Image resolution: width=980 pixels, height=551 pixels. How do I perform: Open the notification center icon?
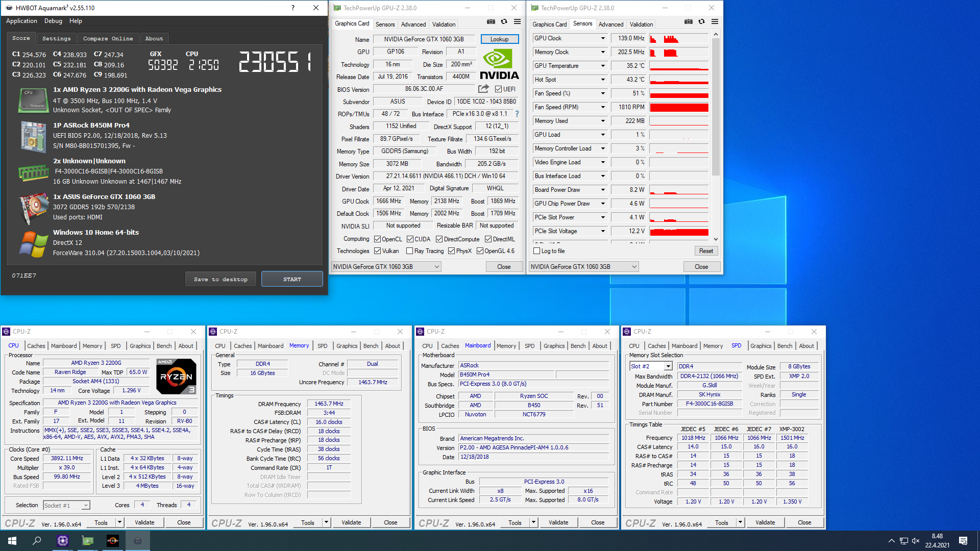(963, 541)
